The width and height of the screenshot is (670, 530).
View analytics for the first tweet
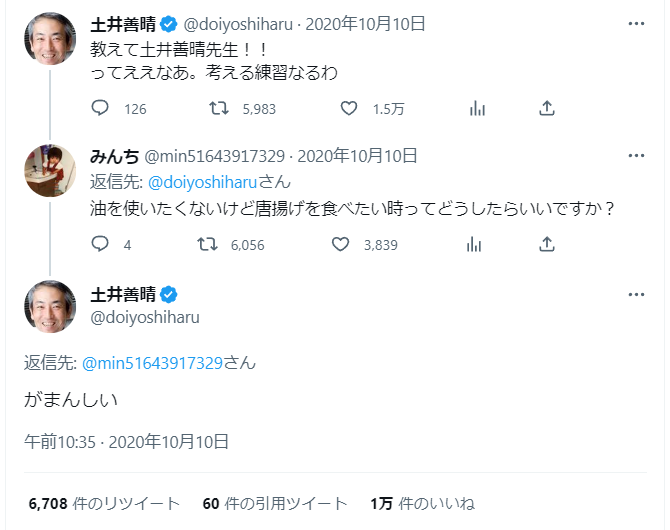point(477,108)
